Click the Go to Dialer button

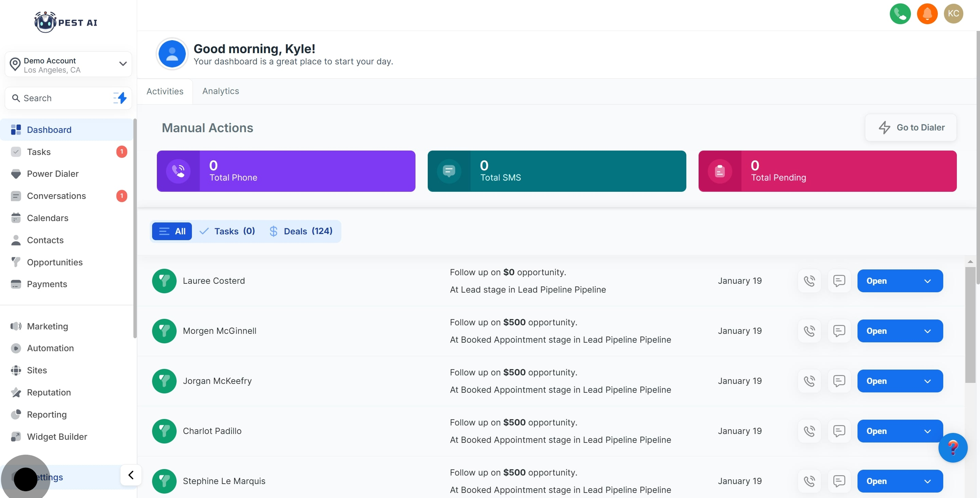911,127
